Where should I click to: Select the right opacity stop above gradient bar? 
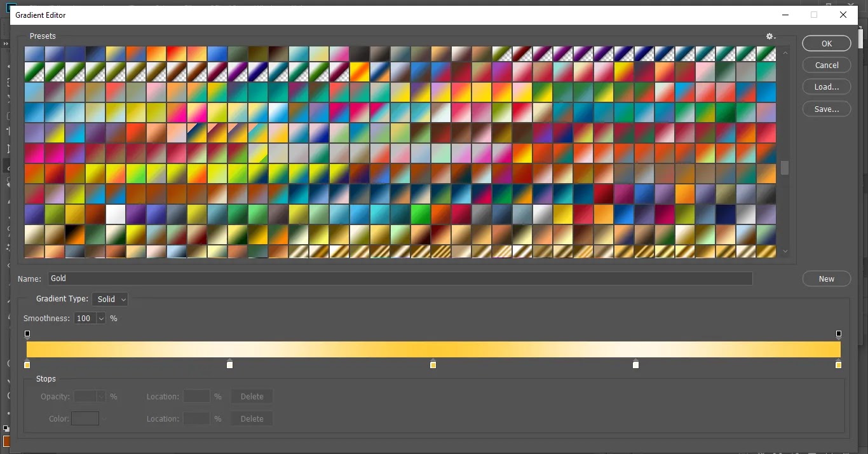[839, 334]
